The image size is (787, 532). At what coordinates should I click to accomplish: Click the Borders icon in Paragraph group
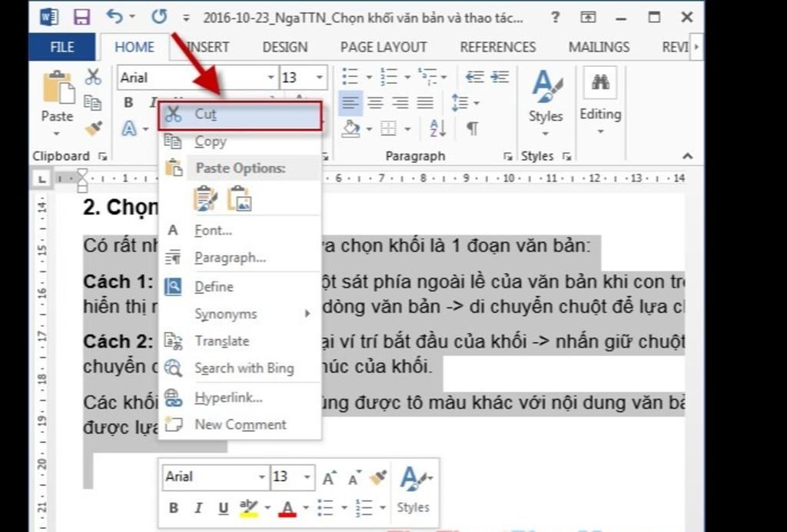(x=388, y=129)
